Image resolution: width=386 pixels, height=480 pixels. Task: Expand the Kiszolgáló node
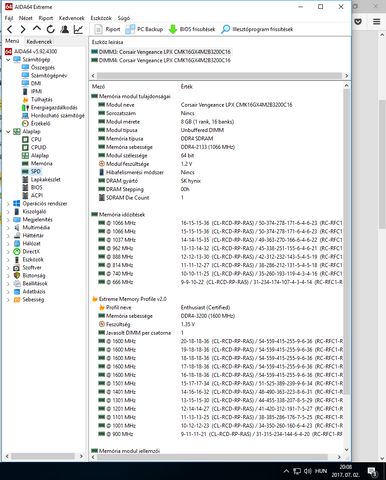[x=8, y=212]
